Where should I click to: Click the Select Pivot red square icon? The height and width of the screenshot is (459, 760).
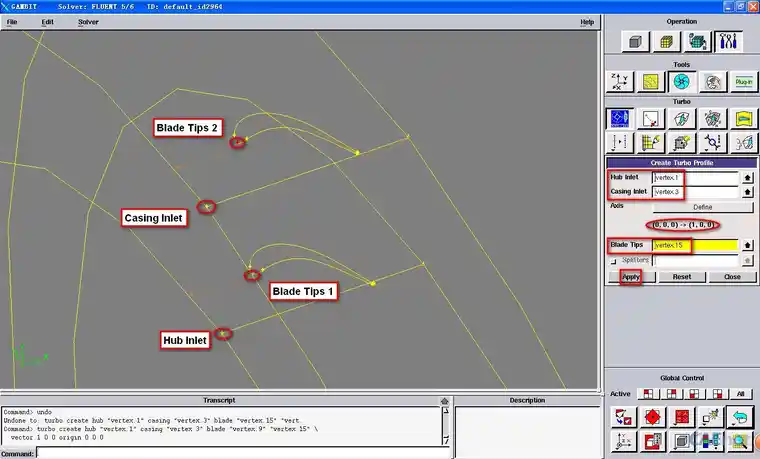(x=681, y=417)
